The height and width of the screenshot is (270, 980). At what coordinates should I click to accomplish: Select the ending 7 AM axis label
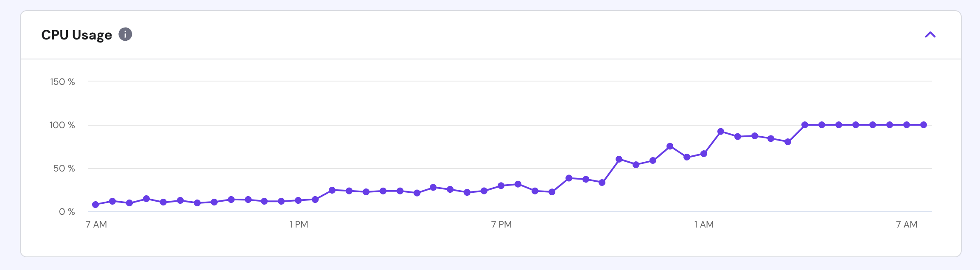(907, 225)
